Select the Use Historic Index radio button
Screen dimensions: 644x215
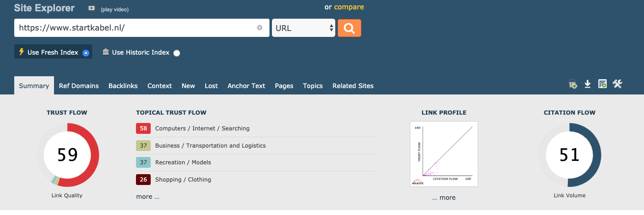[x=177, y=53]
